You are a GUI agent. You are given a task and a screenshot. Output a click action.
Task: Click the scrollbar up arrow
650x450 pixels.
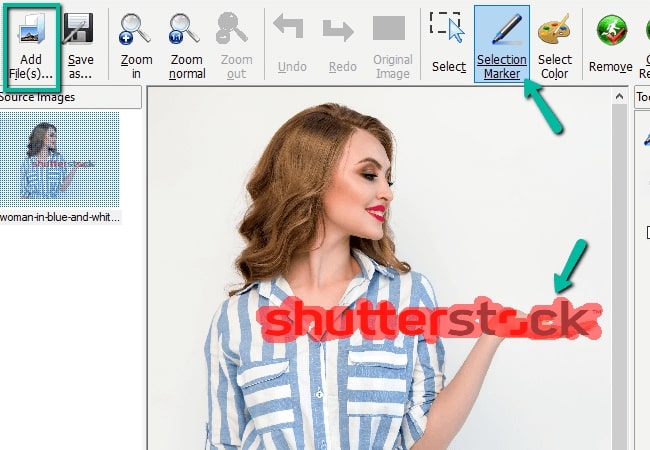pyautogui.click(x=619, y=97)
